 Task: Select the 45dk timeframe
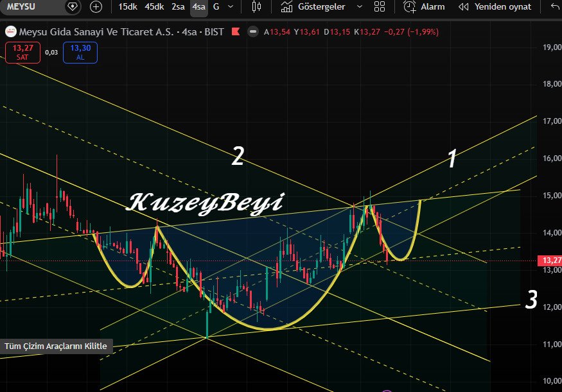pyautogui.click(x=154, y=6)
